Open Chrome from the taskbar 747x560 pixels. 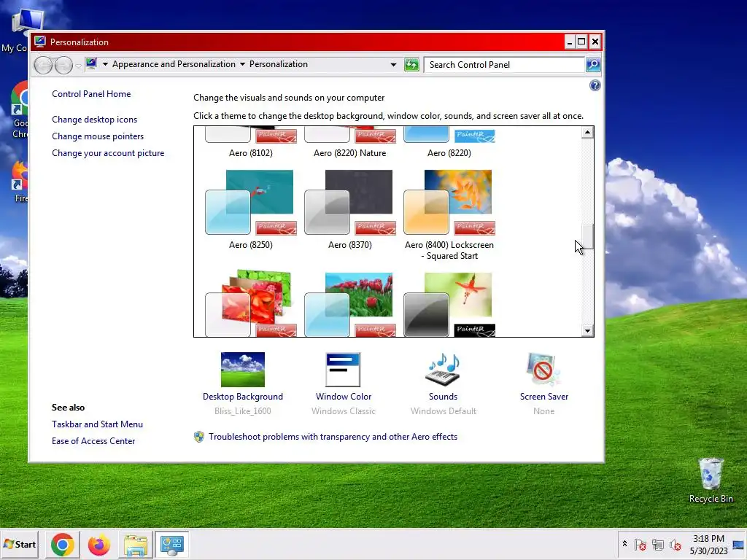[x=63, y=544]
